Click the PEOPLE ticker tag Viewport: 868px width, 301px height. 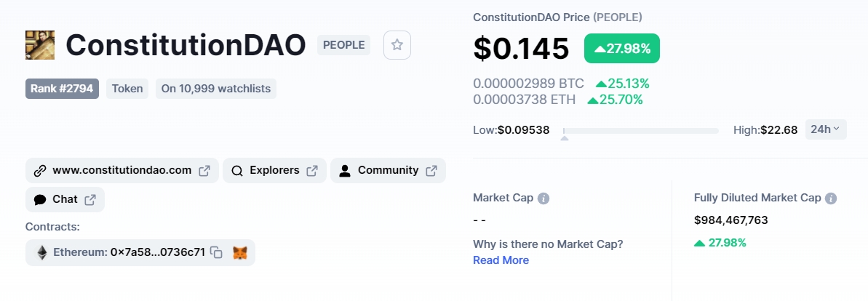click(x=343, y=45)
